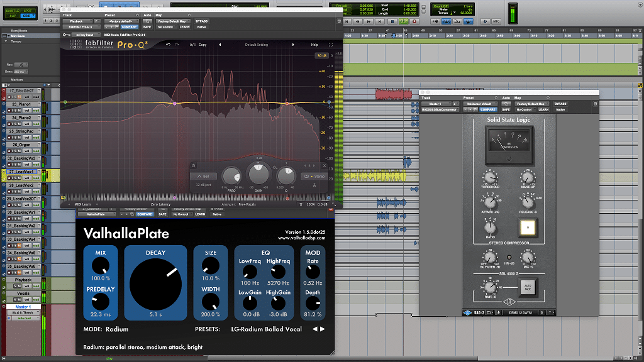Open the LG-Radium Ballad Vocal preset menu
Viewport: 644px width, 362px height.
266,329
